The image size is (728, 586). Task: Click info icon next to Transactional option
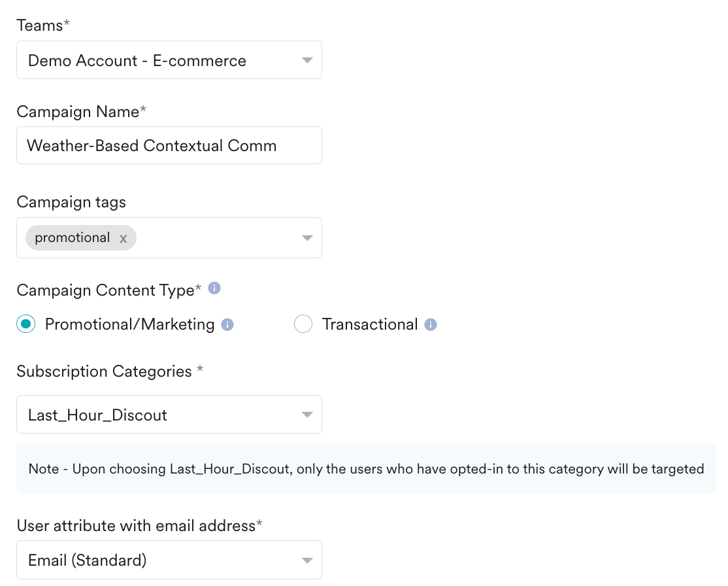click(431, 324)
